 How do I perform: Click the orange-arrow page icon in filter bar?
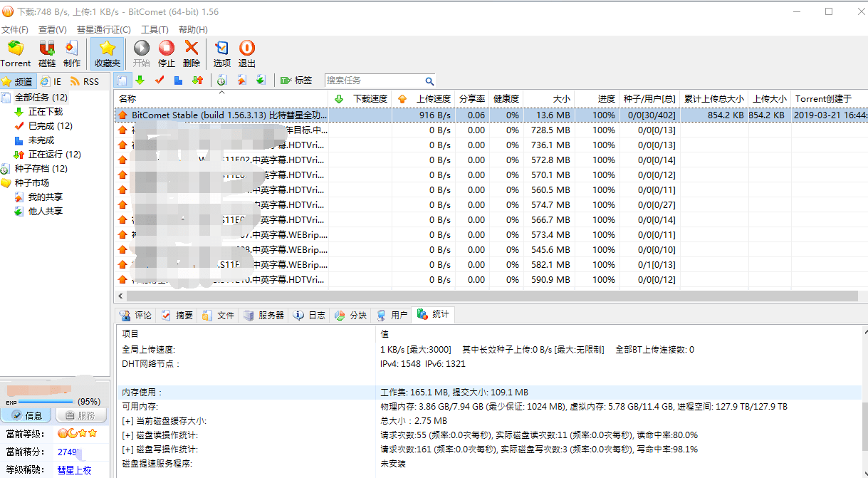tap(242, 80)
